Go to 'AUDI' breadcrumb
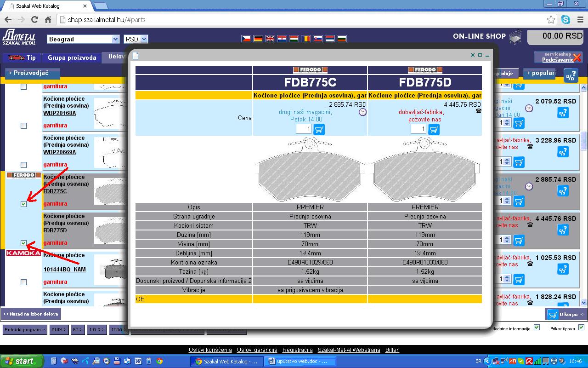The height and width of the screenshot is (368, 588). (59, 329)
